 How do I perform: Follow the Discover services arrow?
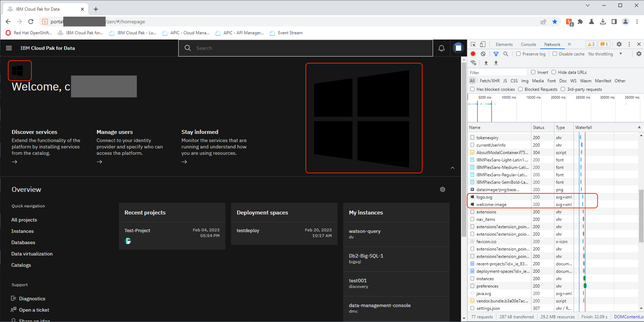coord(15,162)
